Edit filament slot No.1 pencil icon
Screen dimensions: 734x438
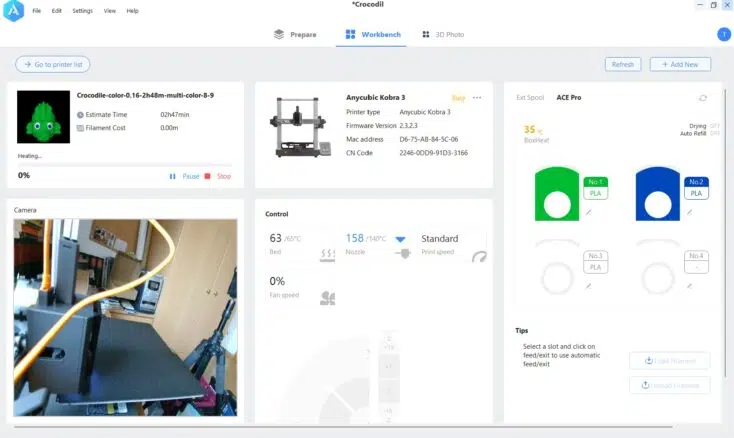(x=588, y=212)
